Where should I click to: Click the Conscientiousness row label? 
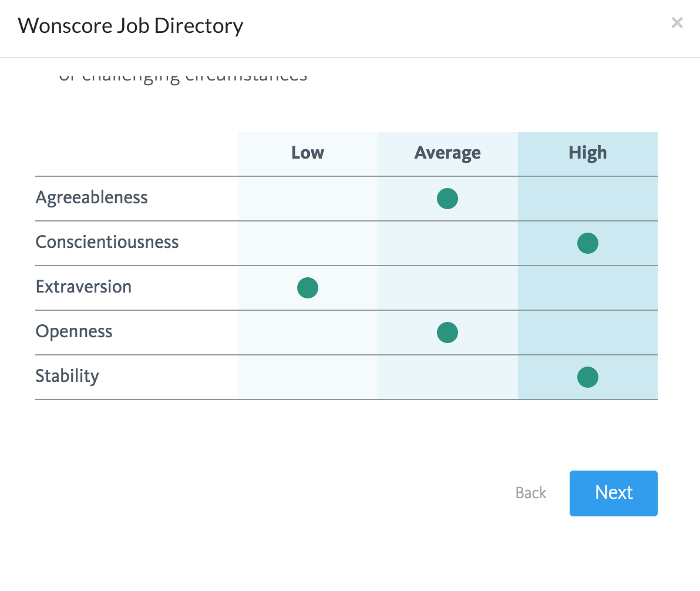pos(107,242)
